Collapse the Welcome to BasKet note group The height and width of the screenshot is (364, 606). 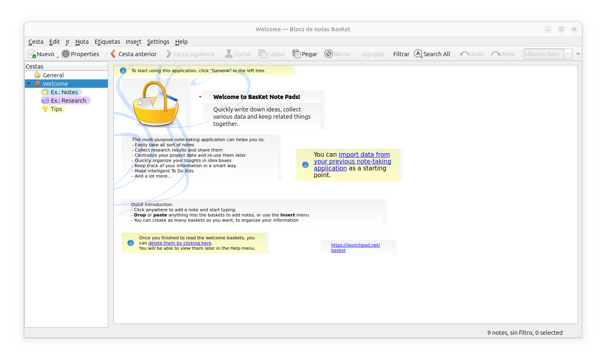coord(200,97)
